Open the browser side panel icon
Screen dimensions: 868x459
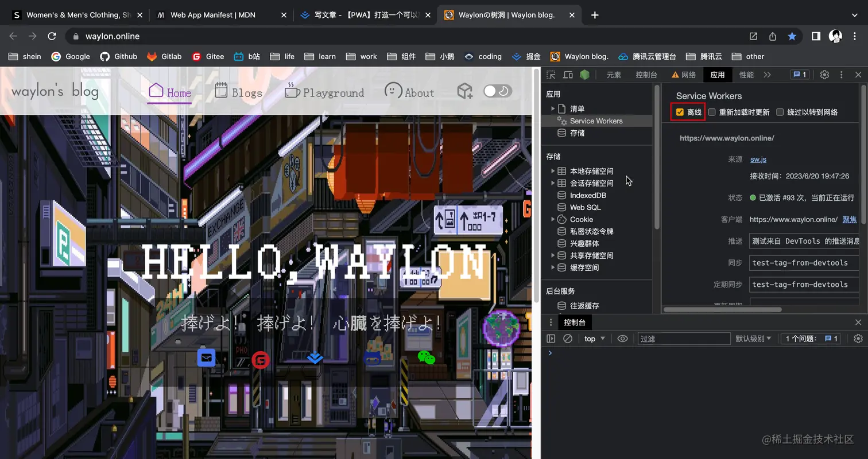click(816, 36)
